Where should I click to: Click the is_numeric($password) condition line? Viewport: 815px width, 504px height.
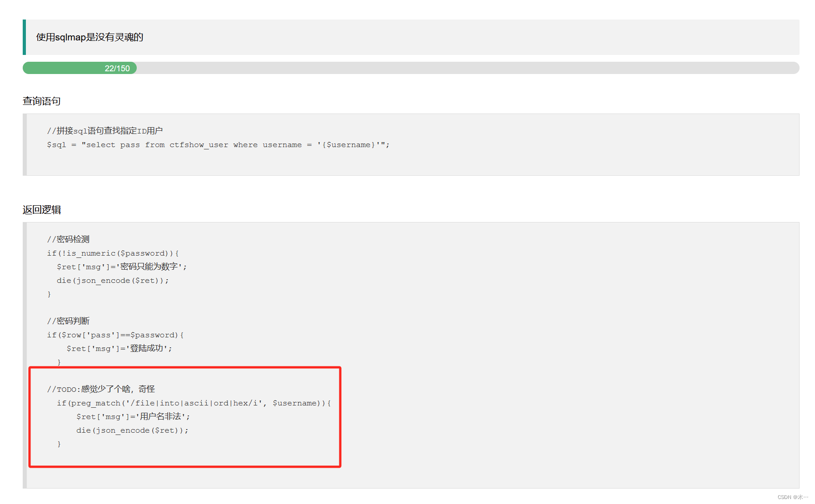pyautogui.click(x=112, y=253)
